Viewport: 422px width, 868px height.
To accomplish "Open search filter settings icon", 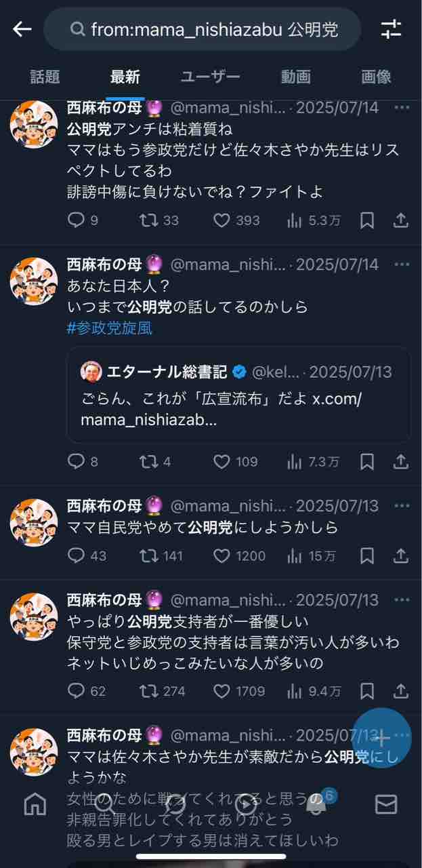I will [392, 29].
